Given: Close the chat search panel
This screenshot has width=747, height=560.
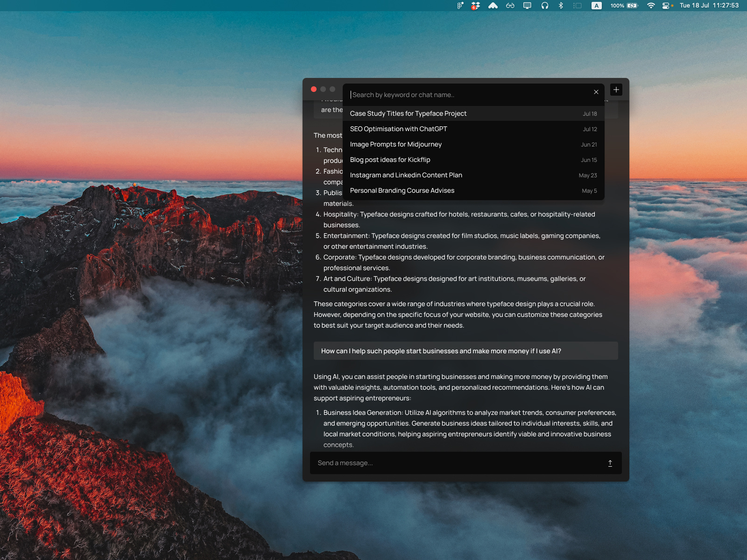Looking at the screenshot, I should [596, 92].
